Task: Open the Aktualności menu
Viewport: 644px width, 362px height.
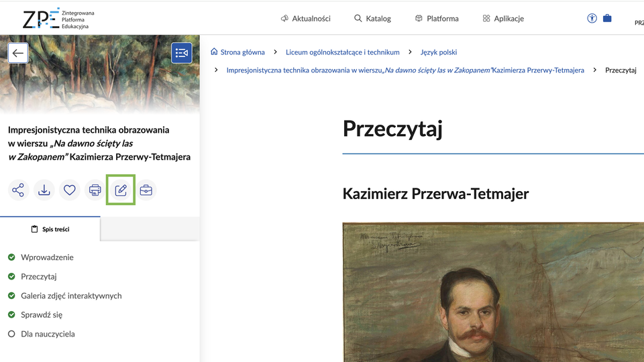Action: pos(305,19)
